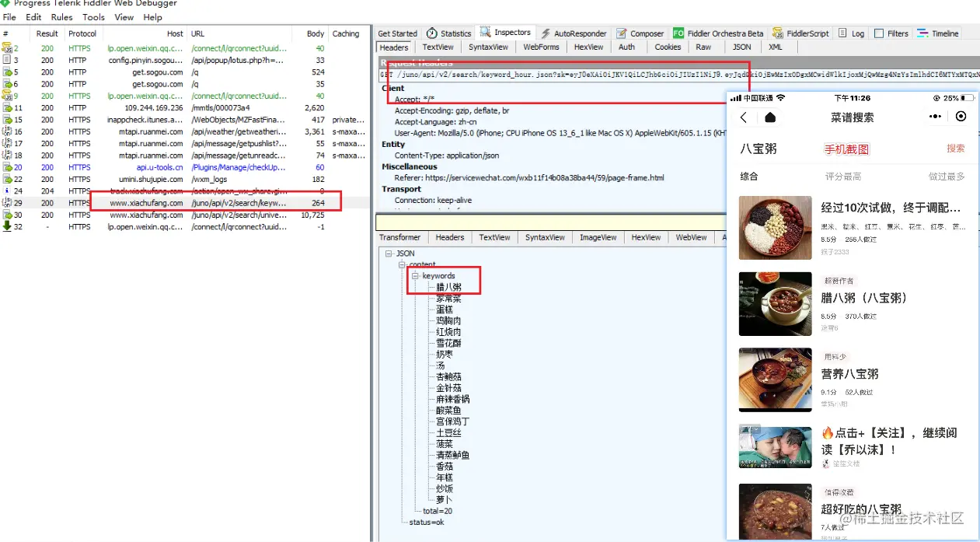Switch request view to Auth tab
The width and height of the screenshot is (980, 542).
pos(626,47)
